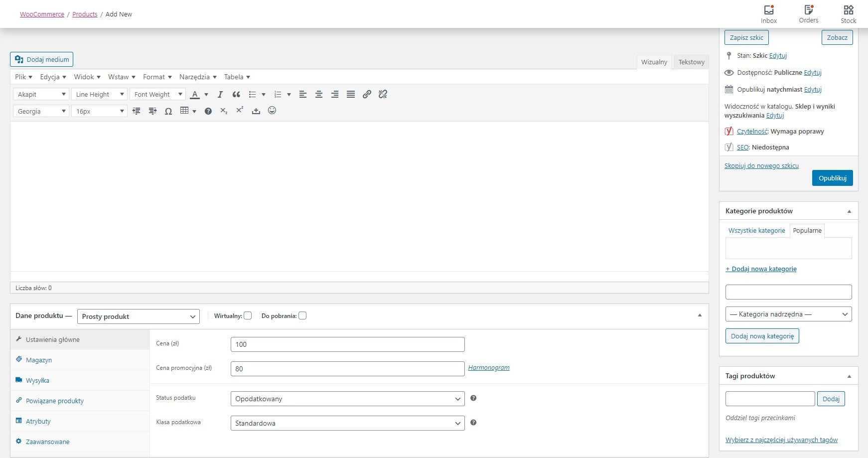Open the text color picker arrow

click(206, 95)
